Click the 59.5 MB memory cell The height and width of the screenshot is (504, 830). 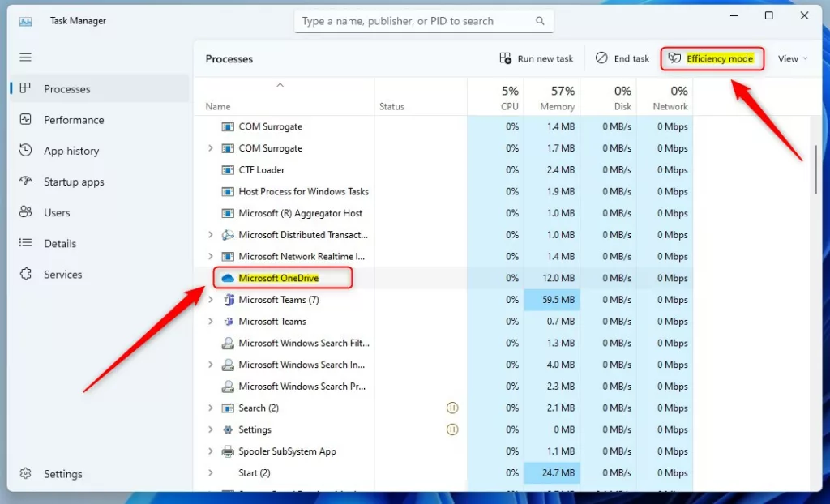[552, 300]
